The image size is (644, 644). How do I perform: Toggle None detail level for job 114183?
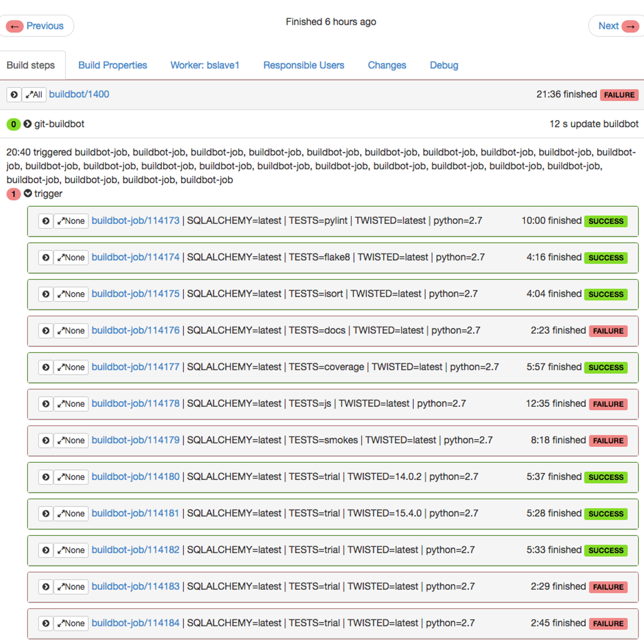click(x=71, y=587)
